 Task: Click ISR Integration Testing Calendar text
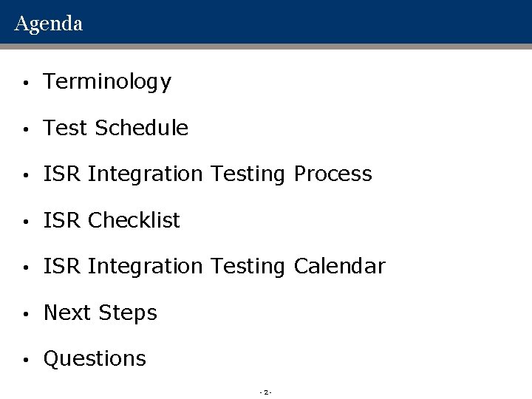click(214, 266)
